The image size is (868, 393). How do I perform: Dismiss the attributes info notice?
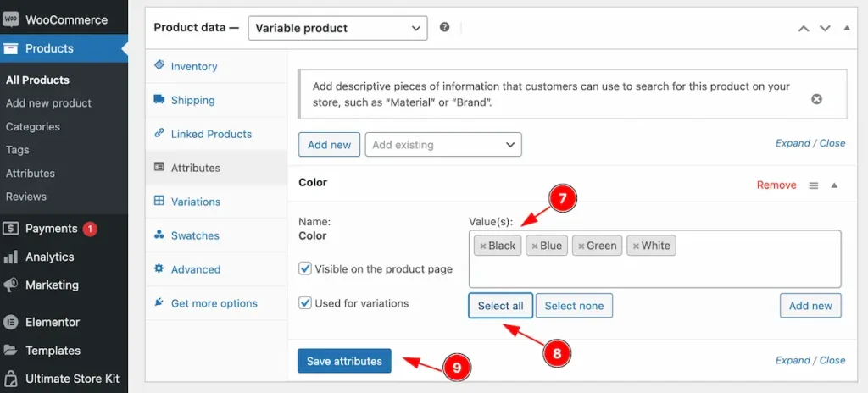click(x=816, y=99)
